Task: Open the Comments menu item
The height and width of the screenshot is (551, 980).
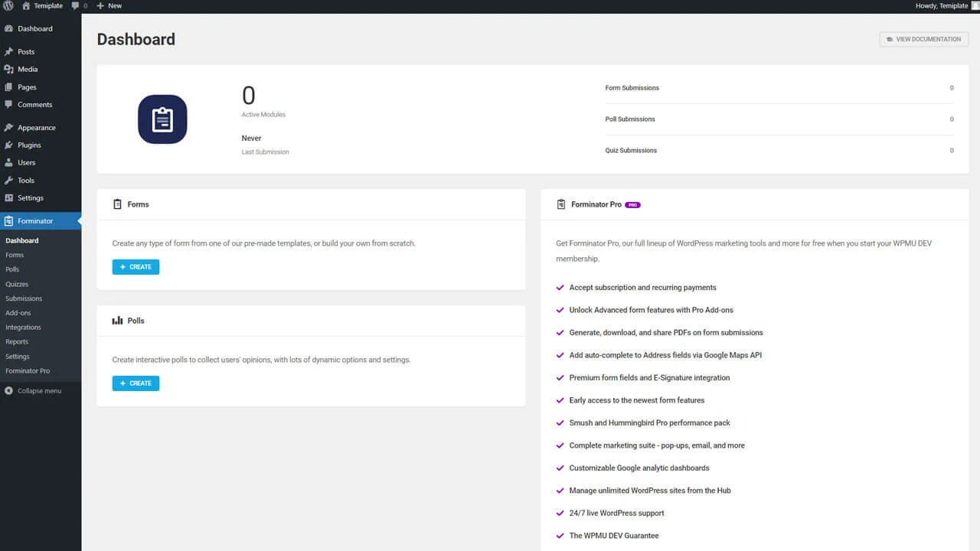Action: point(41,104)
